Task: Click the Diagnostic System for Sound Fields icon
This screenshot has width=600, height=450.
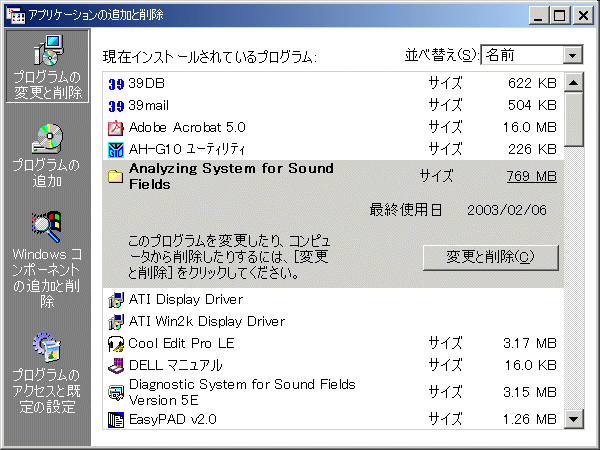Action: point(116,393)
